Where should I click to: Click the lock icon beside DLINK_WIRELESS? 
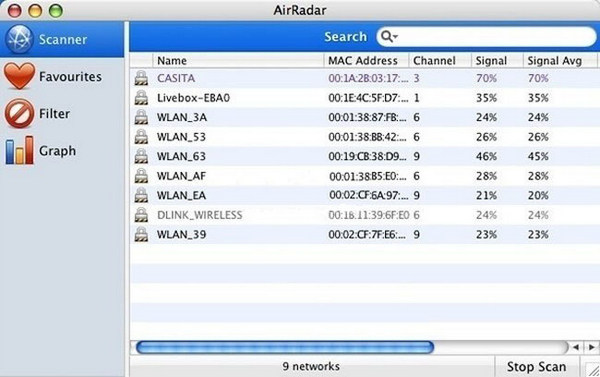coord(141,215)
